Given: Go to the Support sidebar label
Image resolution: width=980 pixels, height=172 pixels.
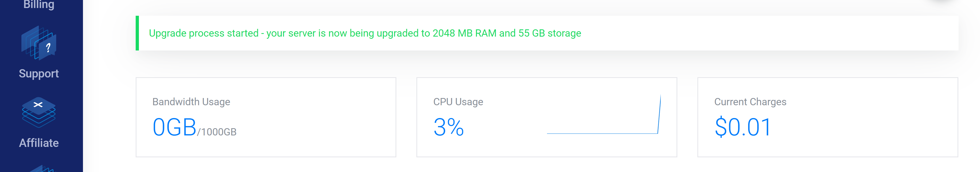Looking at the screenshot, I should click(39, 74).
